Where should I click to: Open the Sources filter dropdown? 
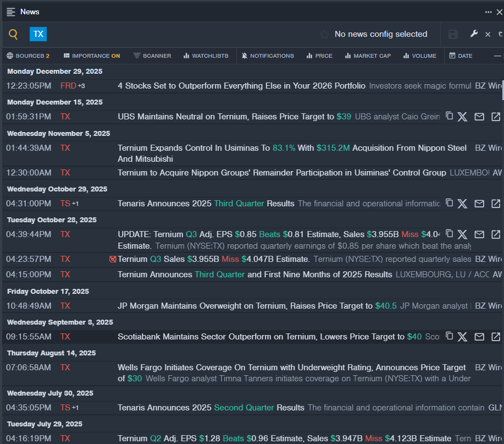28,56
